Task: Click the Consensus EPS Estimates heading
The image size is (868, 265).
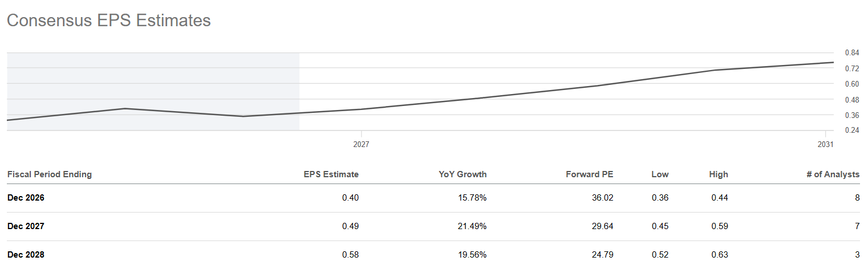Action: 108,21
